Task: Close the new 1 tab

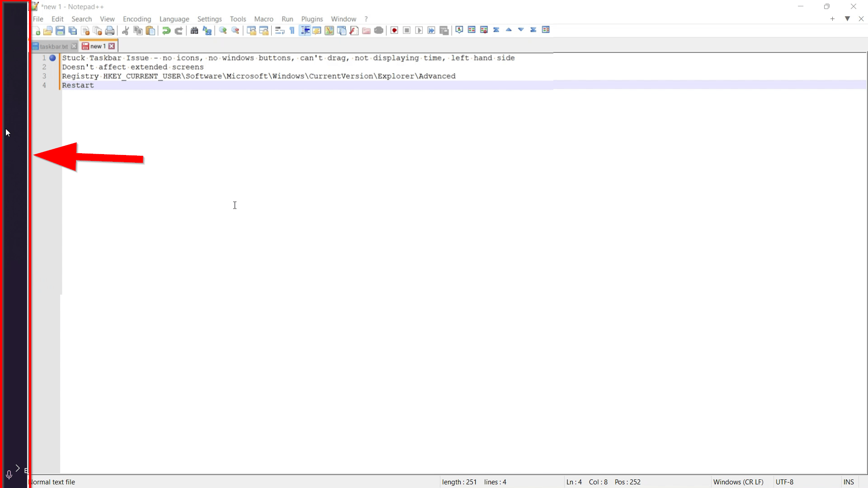Action: (x=112, y=46)
